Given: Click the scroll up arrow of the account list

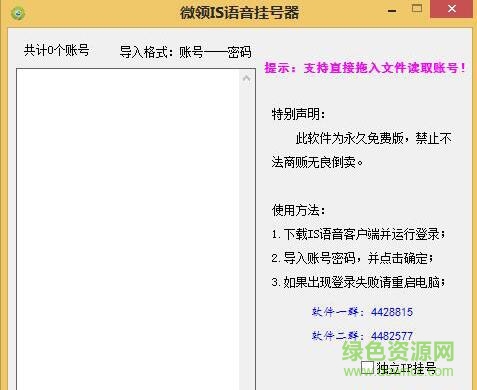Looking at the screenshot, I should [247, 79].
